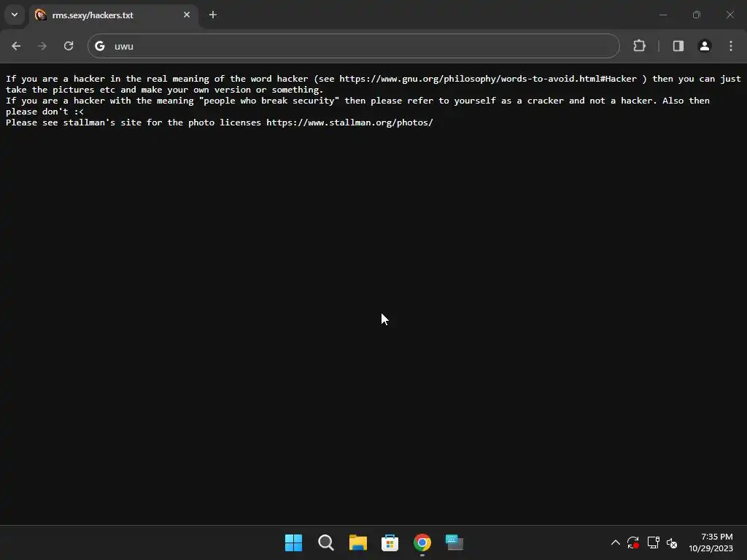Launch Microsoft Store from the taskbar
747x560 pixels.
tap(390, 542)
